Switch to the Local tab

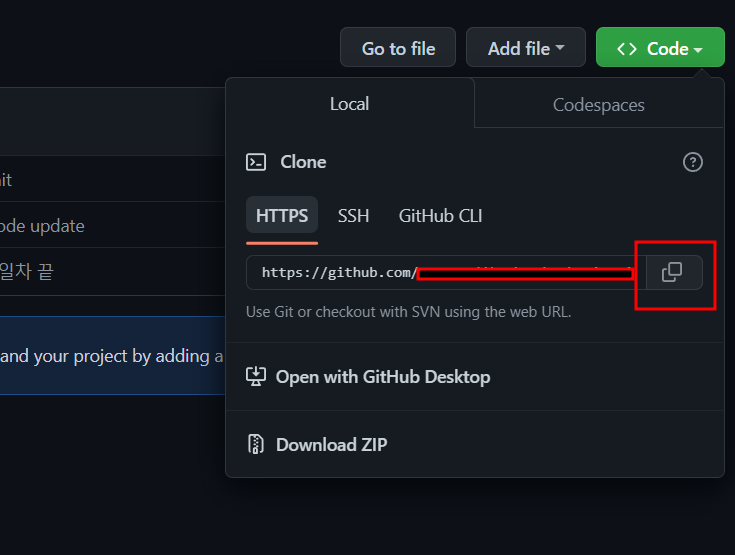350,104
